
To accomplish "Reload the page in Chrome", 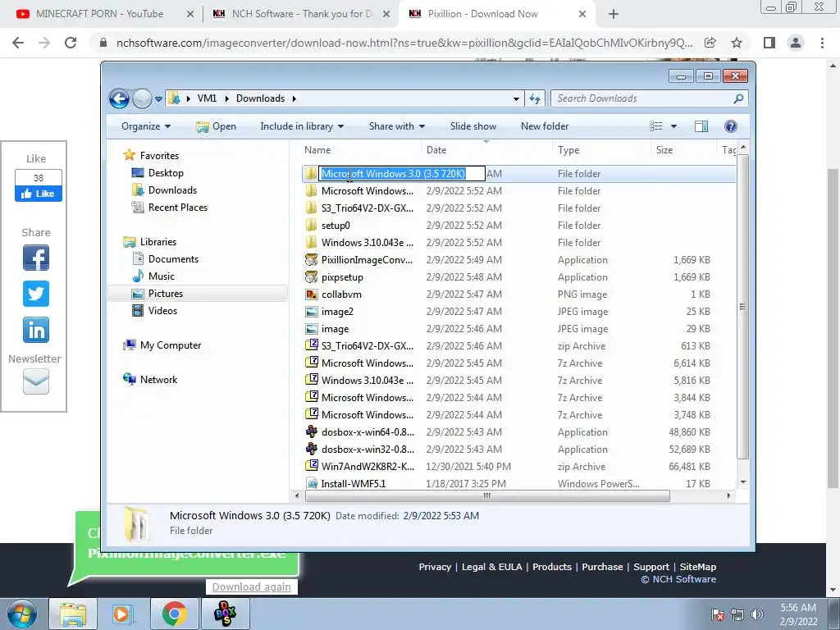I will pos(71,43).
